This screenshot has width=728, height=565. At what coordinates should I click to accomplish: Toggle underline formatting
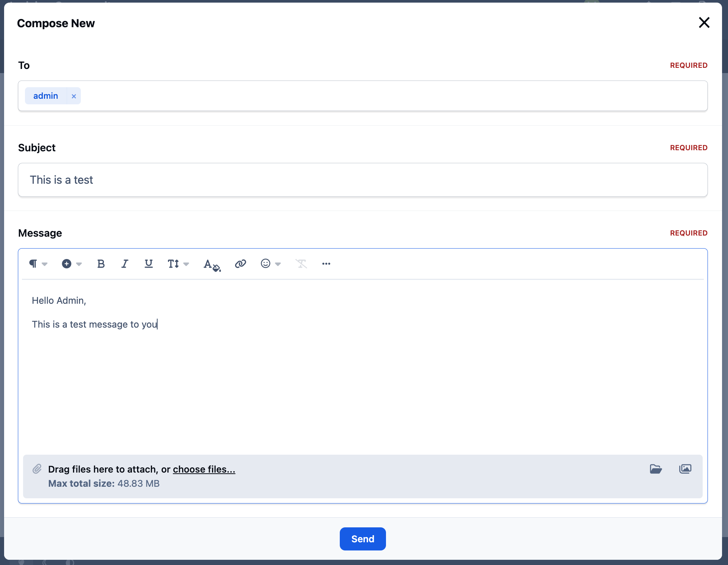[148, 264]
